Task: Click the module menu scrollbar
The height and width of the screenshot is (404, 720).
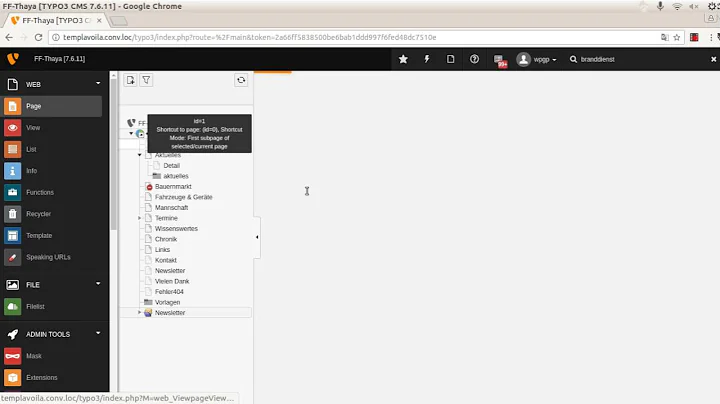Action: coord(113,154)
